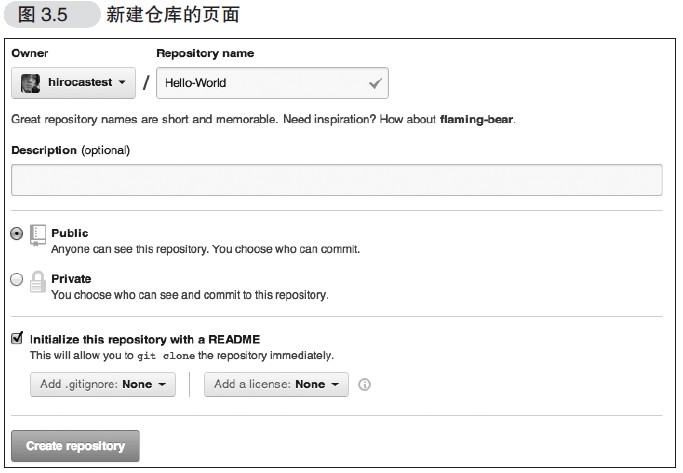683x473 pixels.
Task: Click the hirocastest owner avatar icon
Action: coord(30,83)
